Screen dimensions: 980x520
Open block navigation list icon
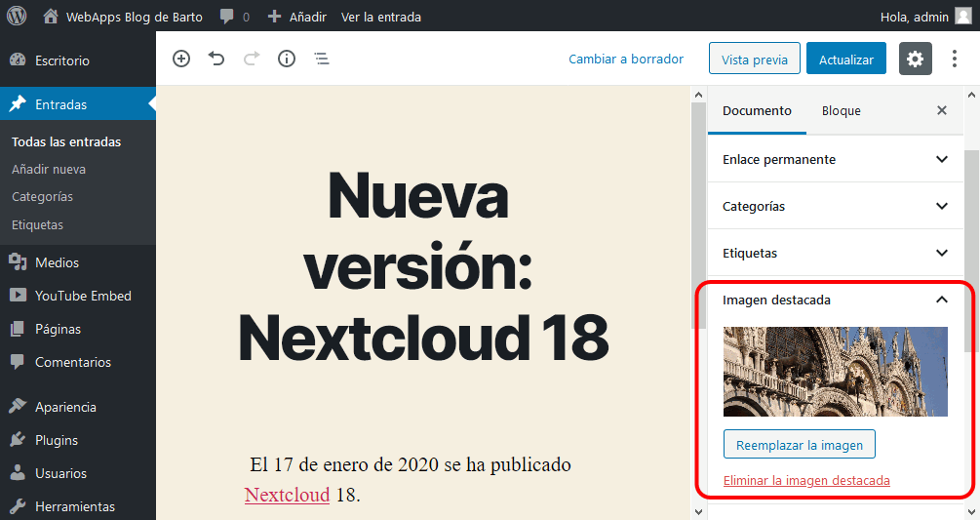322,59
